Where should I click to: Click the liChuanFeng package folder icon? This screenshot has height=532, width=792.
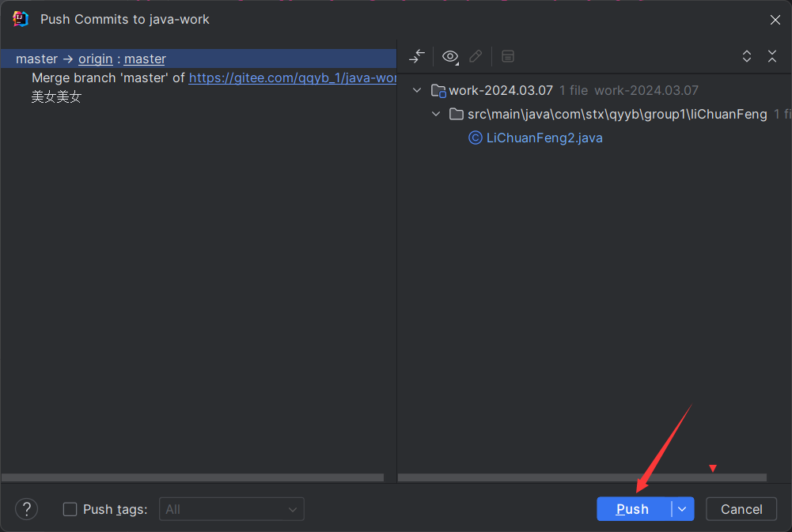pyautogui.click(x=456, y=114)
